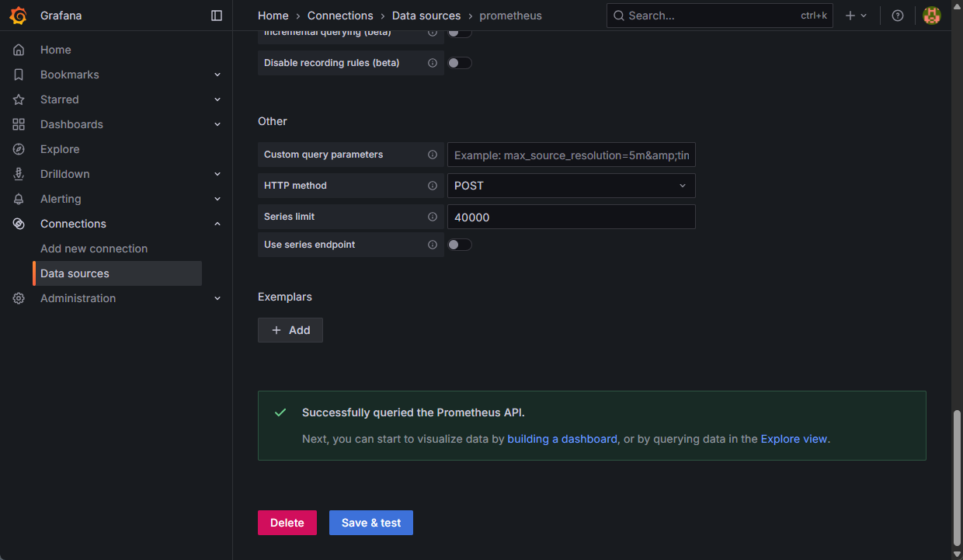
Task: Show info for Use series endpoint
Action: click(433, 245)
